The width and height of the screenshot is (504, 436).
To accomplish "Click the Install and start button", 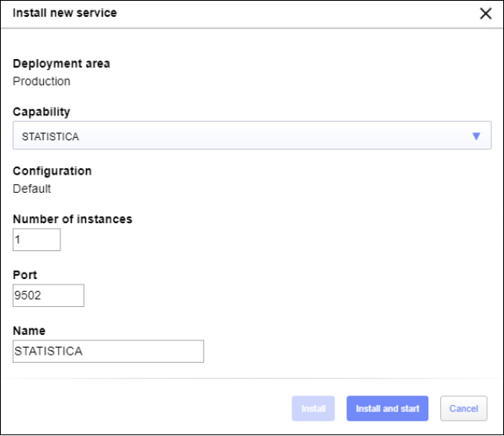I will [x=387, y=409].
